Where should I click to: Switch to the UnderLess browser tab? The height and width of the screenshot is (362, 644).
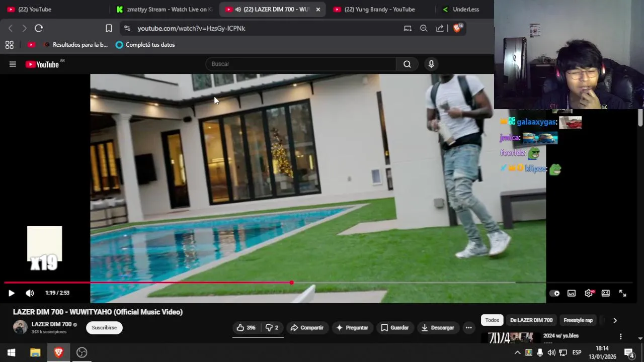tap(465, 9)
